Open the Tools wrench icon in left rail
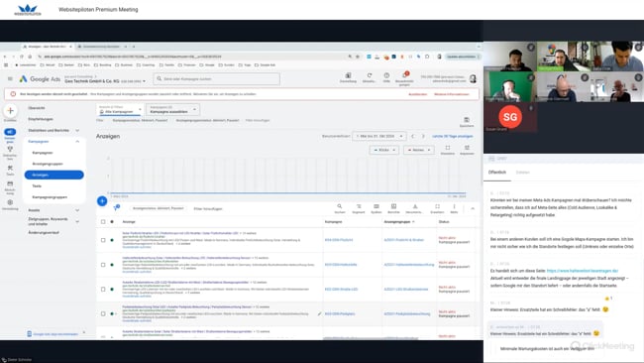 click(x=10, y=168)
